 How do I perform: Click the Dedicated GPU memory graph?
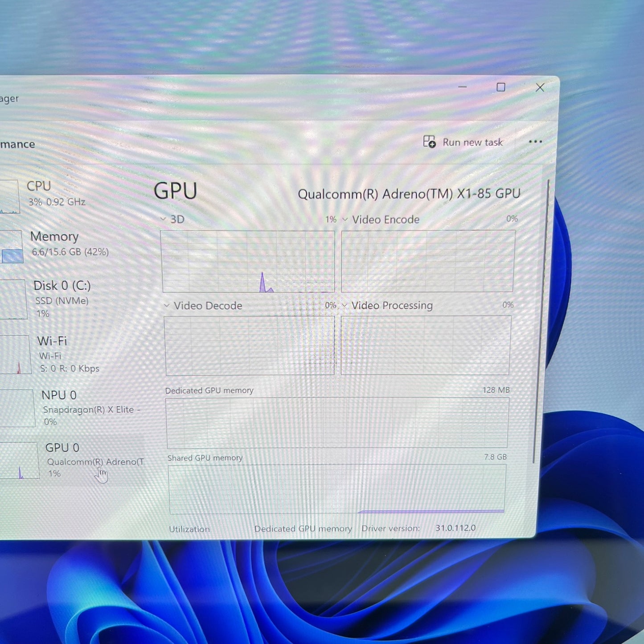click(336, 421)
